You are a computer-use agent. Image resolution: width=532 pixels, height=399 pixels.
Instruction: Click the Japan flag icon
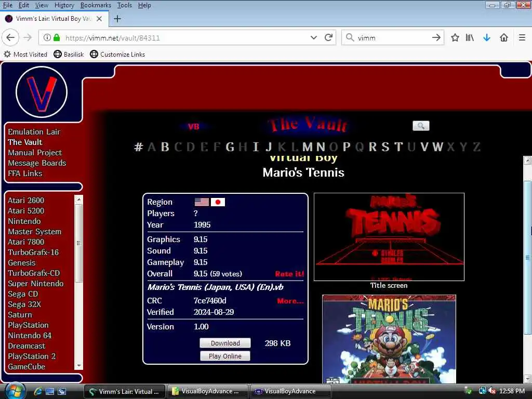coord(218,202)
